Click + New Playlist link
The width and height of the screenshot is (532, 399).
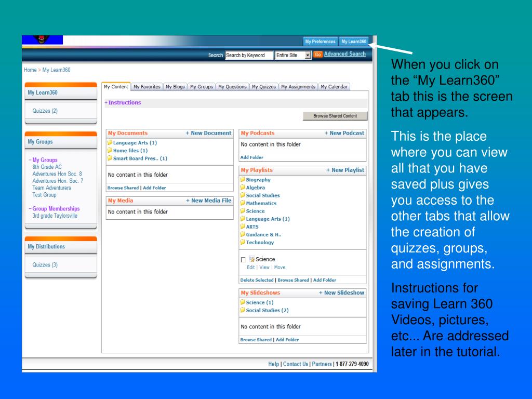point(345,170)
